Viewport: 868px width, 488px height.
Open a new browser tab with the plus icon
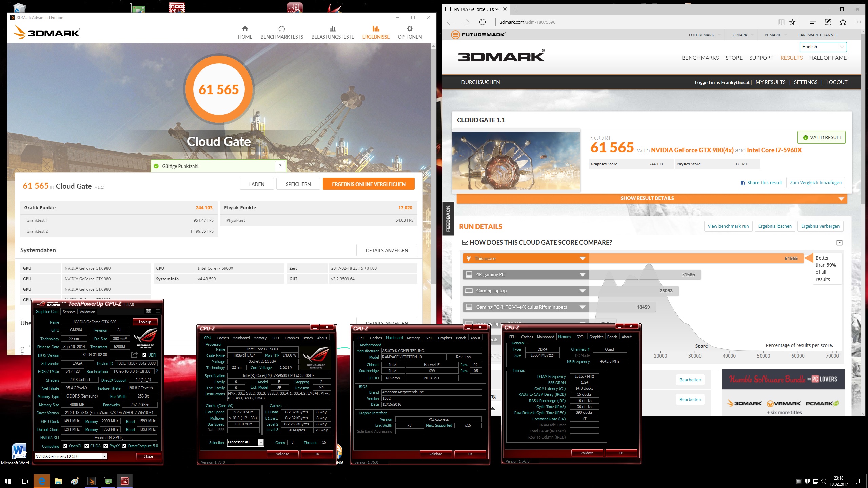pyautogui.click(x=516, y=9)
